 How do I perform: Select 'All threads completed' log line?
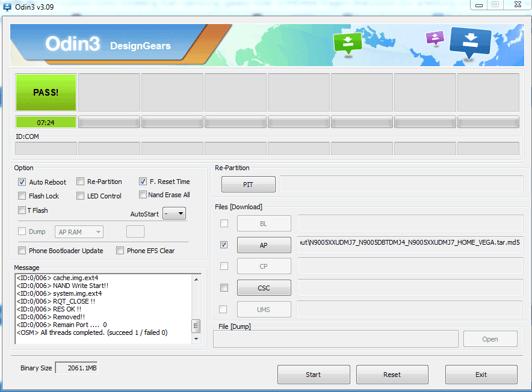(92, 332)
